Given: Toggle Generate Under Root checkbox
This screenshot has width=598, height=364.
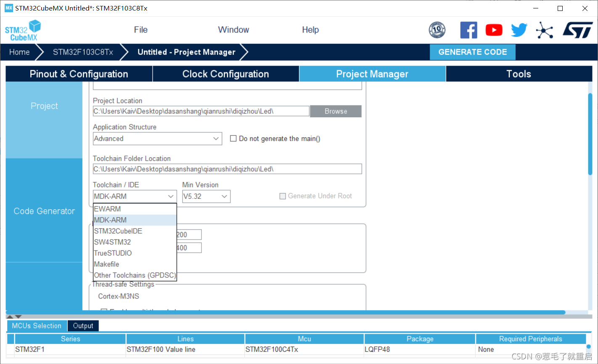Looking at the screenshot, I should [x=283, y=196].
